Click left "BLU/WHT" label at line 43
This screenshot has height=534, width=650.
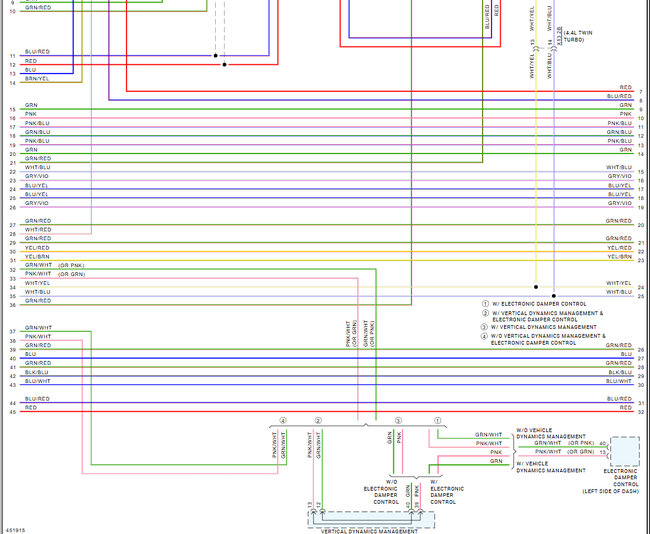click(x=37, y=381)
